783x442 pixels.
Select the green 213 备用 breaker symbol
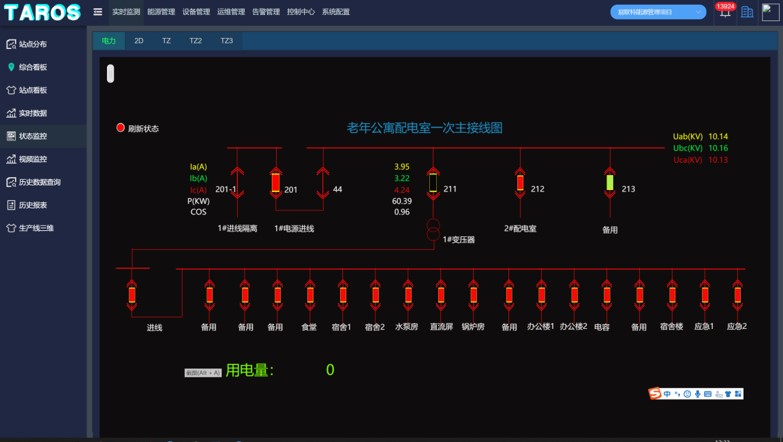pos(610,183)
